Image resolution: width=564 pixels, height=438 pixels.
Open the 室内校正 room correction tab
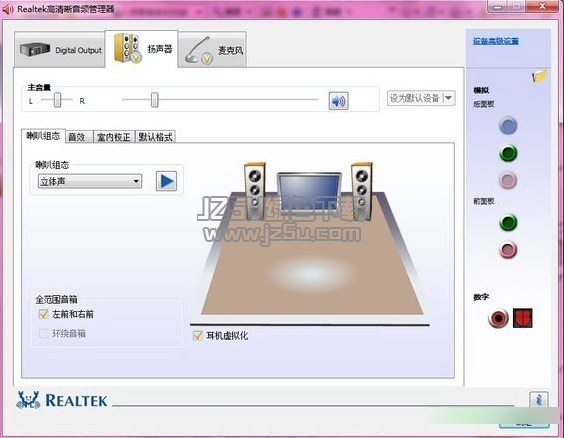114,137
